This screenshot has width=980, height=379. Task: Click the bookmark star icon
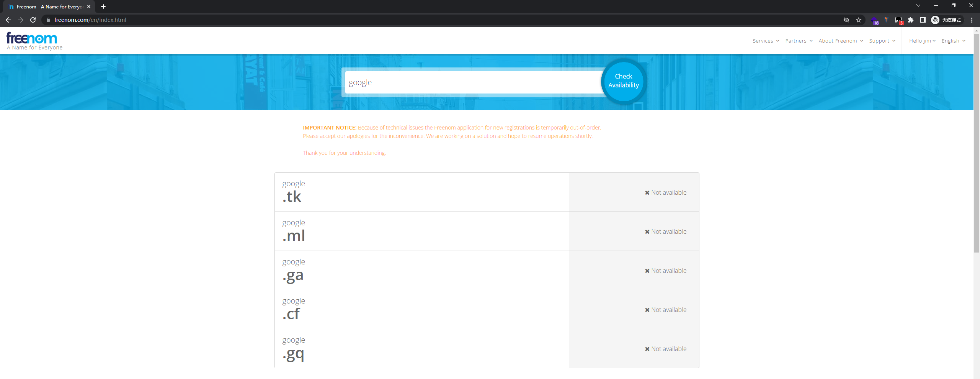[x=859, y=20]
